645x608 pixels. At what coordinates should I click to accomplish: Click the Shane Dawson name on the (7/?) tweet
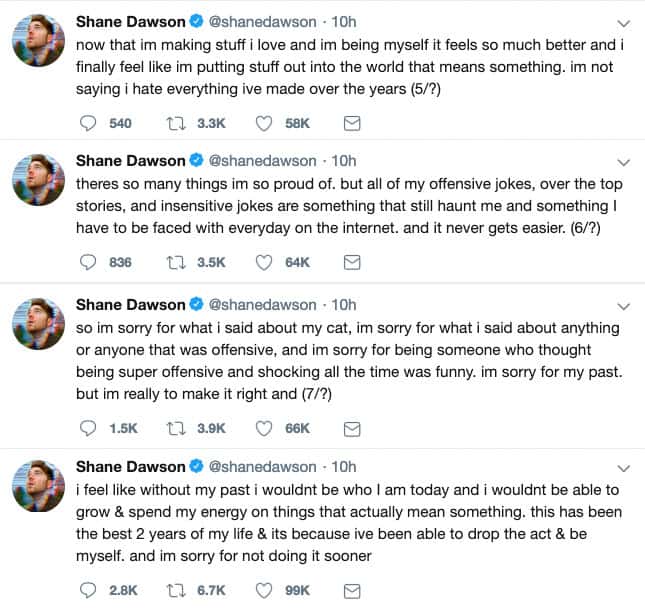(x=130, y=304)
